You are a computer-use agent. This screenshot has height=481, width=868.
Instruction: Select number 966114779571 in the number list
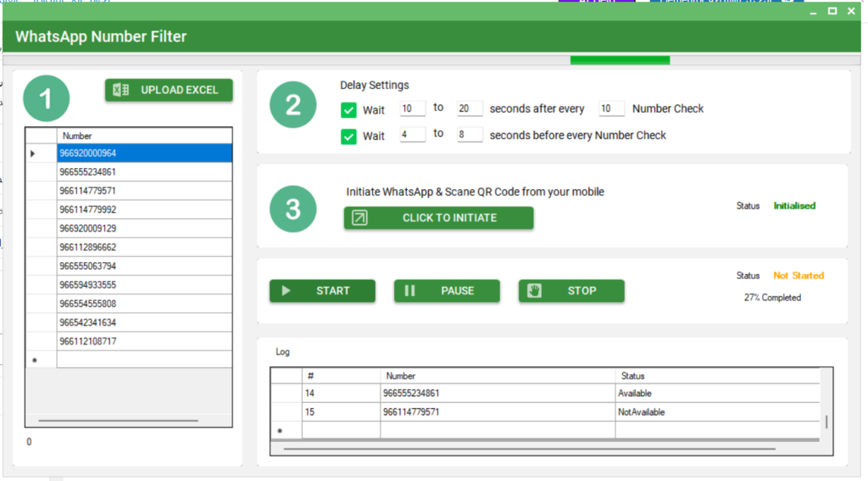click(144, 191)
